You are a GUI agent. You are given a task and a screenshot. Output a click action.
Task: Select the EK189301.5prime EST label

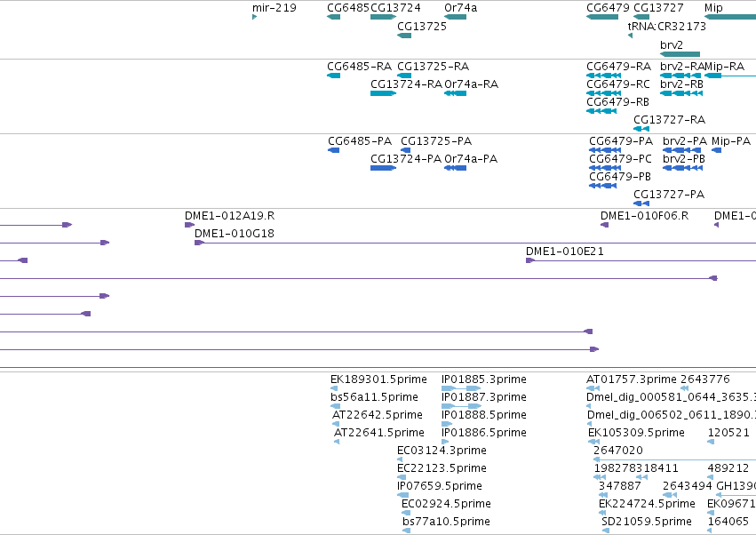(x=378, y=379)
